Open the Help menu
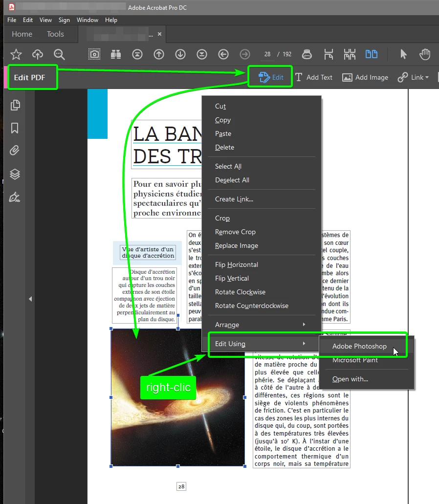Image resolution: width=439 pixels, height=504 pixels. (x=111, y=20)
